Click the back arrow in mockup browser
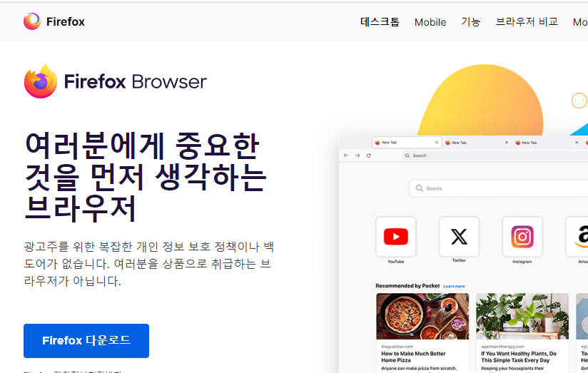 coord(346,155)
